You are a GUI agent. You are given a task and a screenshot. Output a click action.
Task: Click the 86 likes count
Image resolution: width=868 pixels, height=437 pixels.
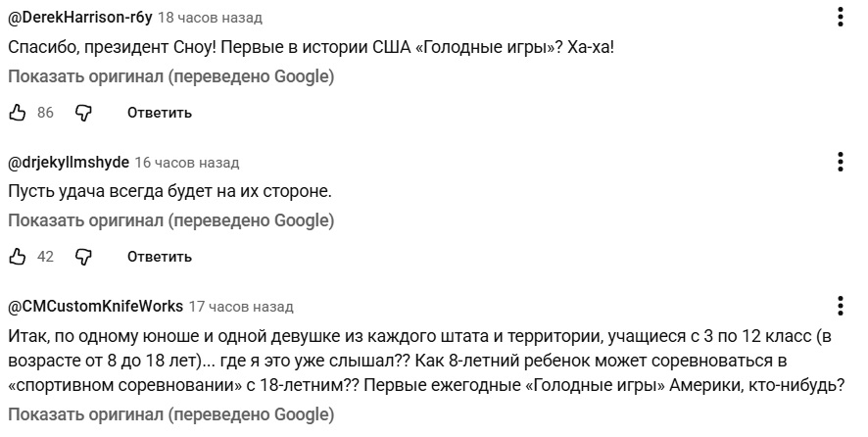(x=45, y=113)
